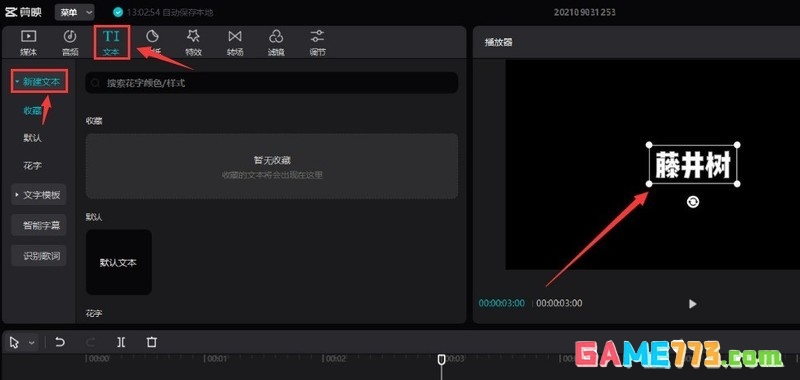This screenshot has width=800, height=380.
Task: Click the project title 202109031253
Action: (584, 12)
